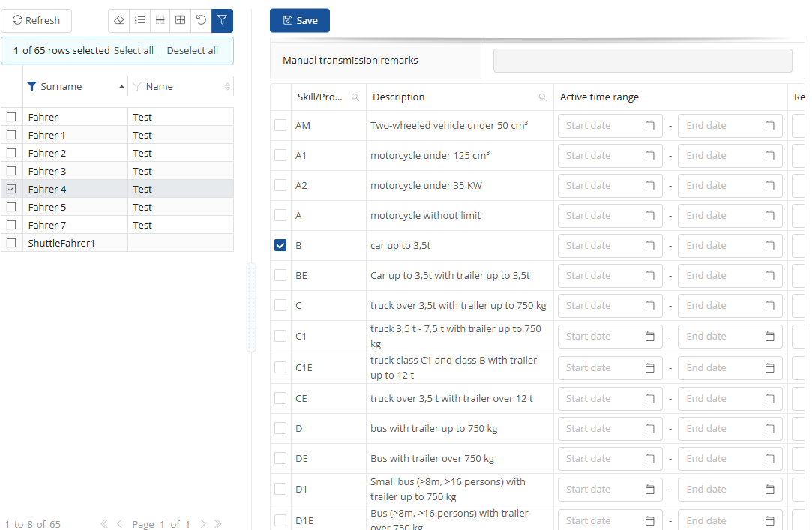812x530 pixels.
Task: Click the undo reset arrow icon
Action: click(x=201, y=21)
